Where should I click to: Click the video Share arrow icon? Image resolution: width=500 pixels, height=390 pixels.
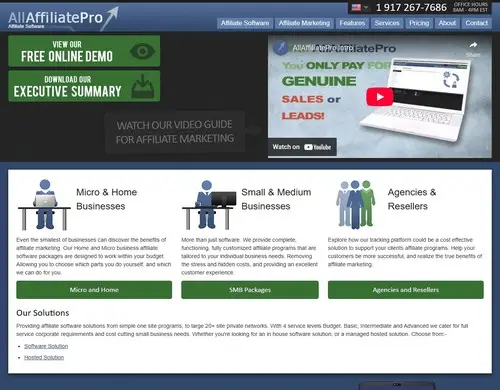473,45
